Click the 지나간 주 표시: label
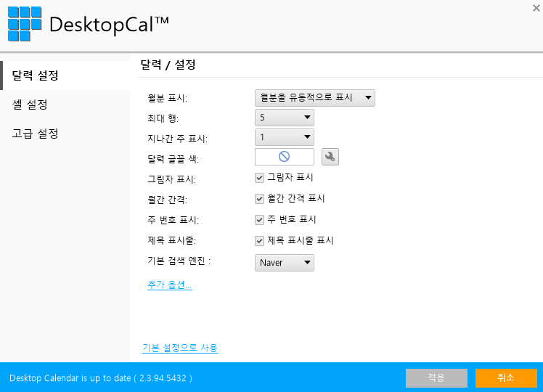The height and width of the screenshot is (392, 543). click(177, 139)
